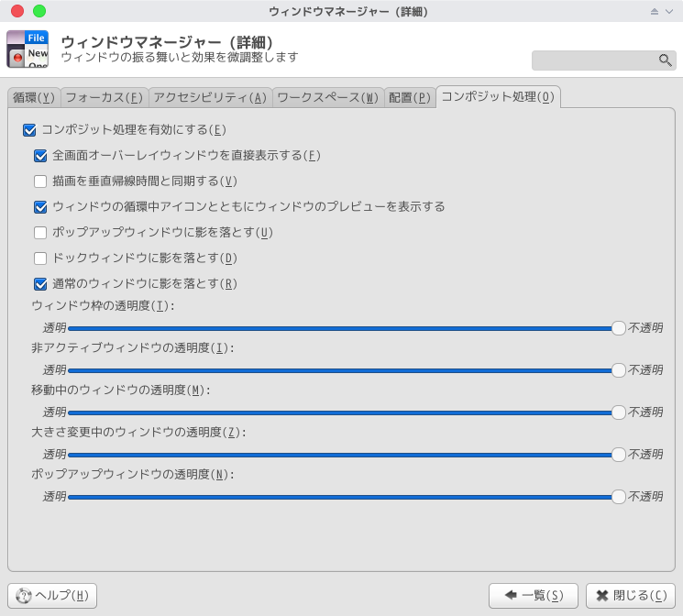Click subtitle ウィンドウの振る舞いと効果を微調整します

(180, 57)
